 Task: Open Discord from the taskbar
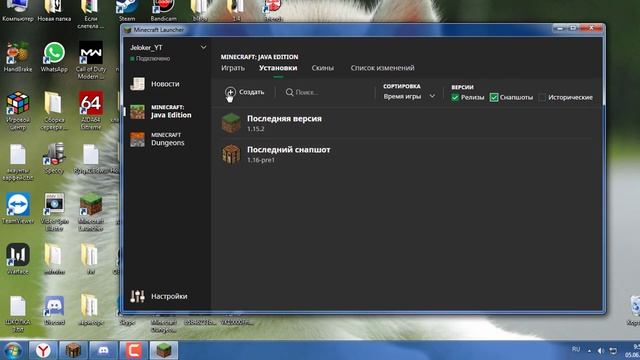tap(103, 351)
